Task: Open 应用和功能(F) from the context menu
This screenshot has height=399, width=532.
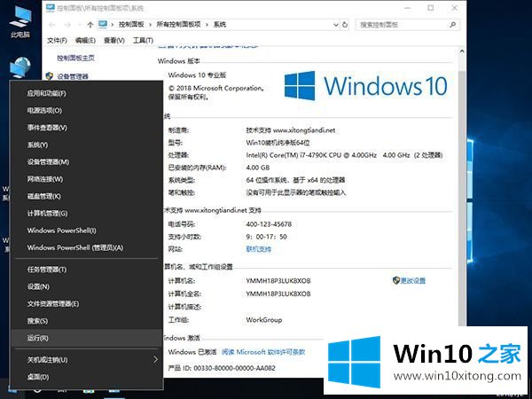Action: tap(87, 93)
